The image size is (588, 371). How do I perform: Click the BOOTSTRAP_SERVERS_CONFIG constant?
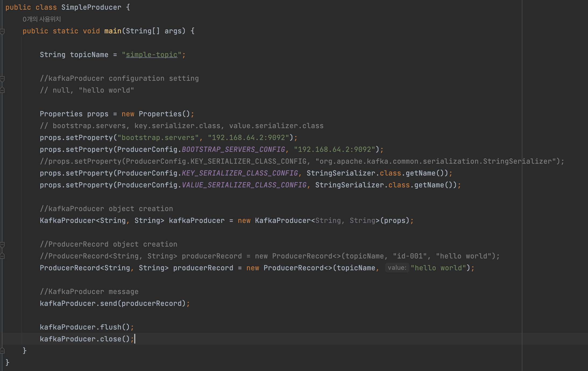233,149
